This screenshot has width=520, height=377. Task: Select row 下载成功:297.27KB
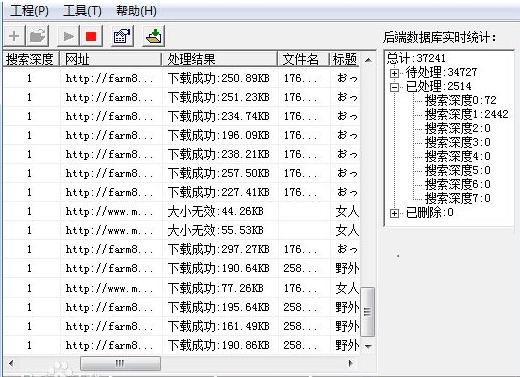point(182,249)
